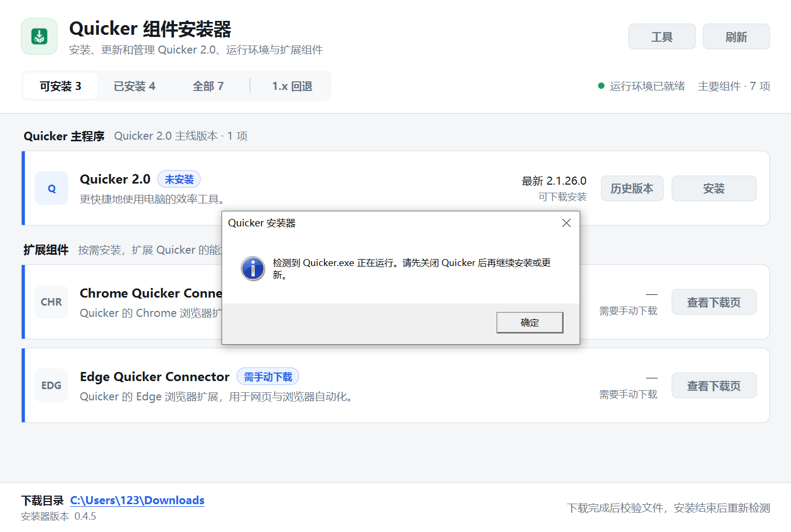Click the 扩展组件 section heading
Image resolution: width=791 pixels, height=532 pixels.
46,250
